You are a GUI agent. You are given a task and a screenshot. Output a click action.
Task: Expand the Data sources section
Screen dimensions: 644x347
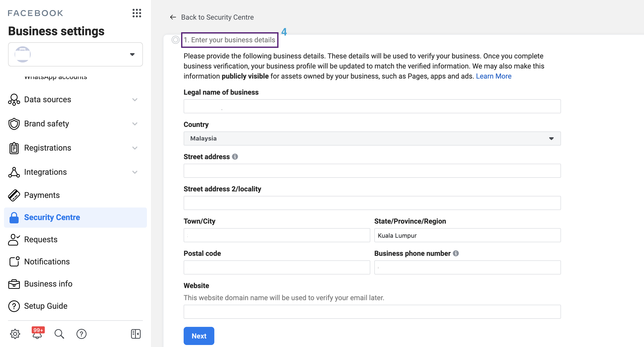point(73,99)
